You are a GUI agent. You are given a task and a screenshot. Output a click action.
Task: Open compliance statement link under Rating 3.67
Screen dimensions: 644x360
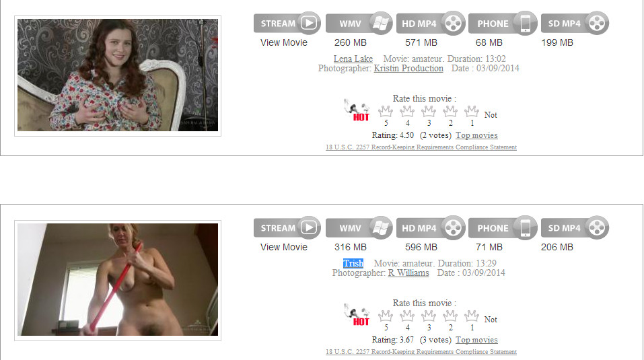[421, 352]
